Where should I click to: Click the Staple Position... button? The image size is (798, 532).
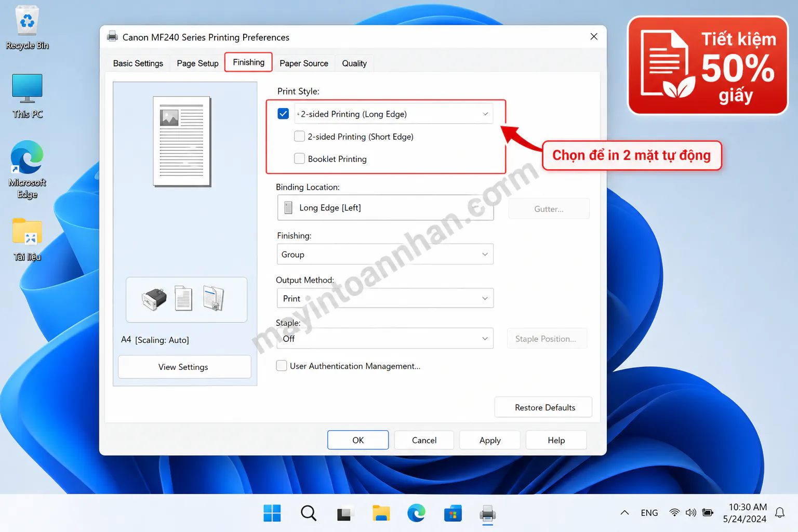(547, 339)
